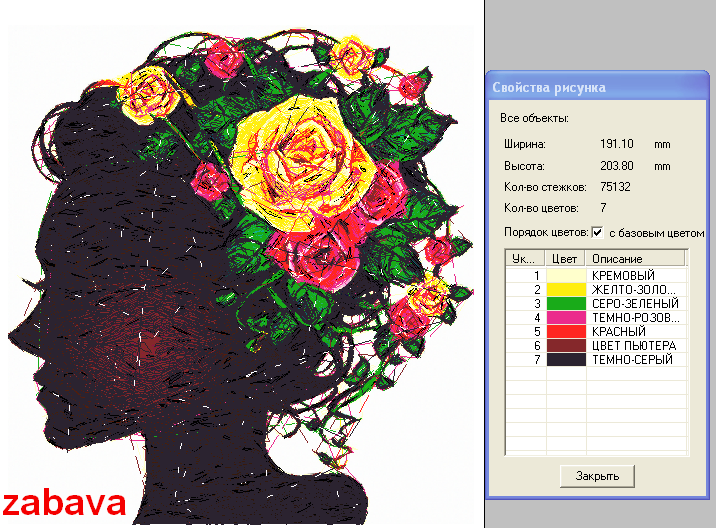
Task: Click the large yellow rose in the design
Action: [x=304, y=164]
